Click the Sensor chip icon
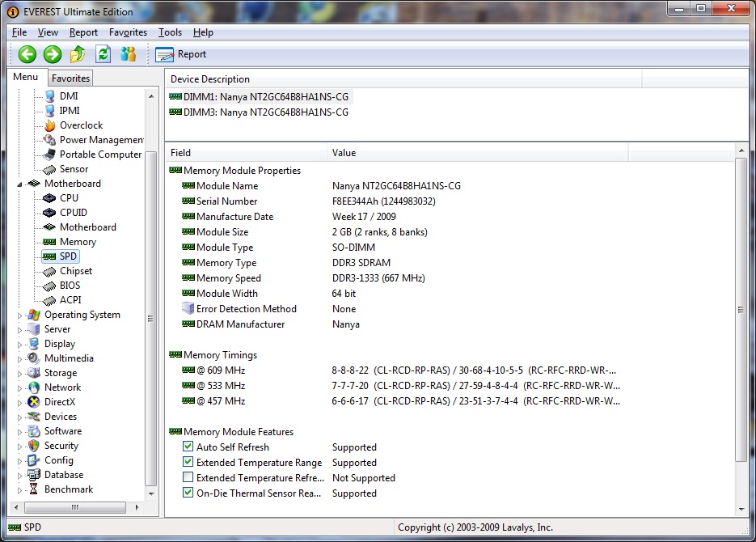756x542 pixels. pyautogui.click(x=49, y=170)
